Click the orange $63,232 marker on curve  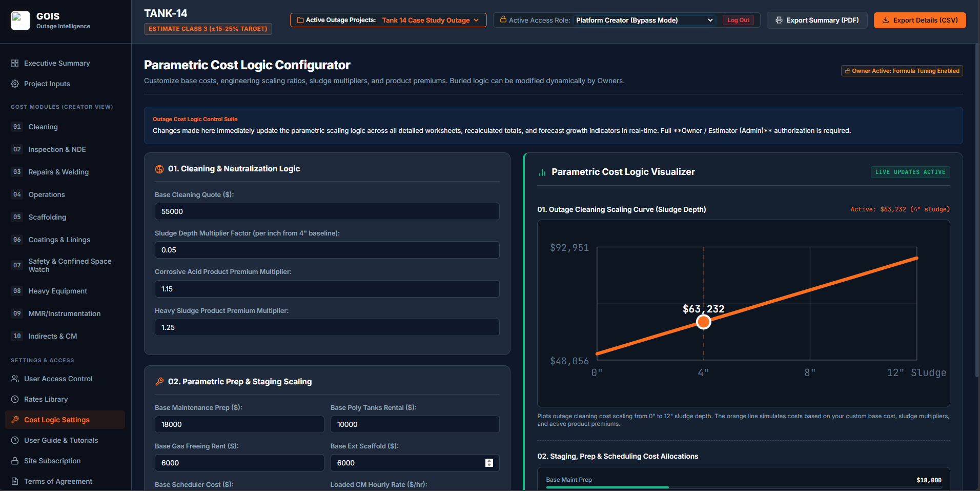tap(704, 322)
